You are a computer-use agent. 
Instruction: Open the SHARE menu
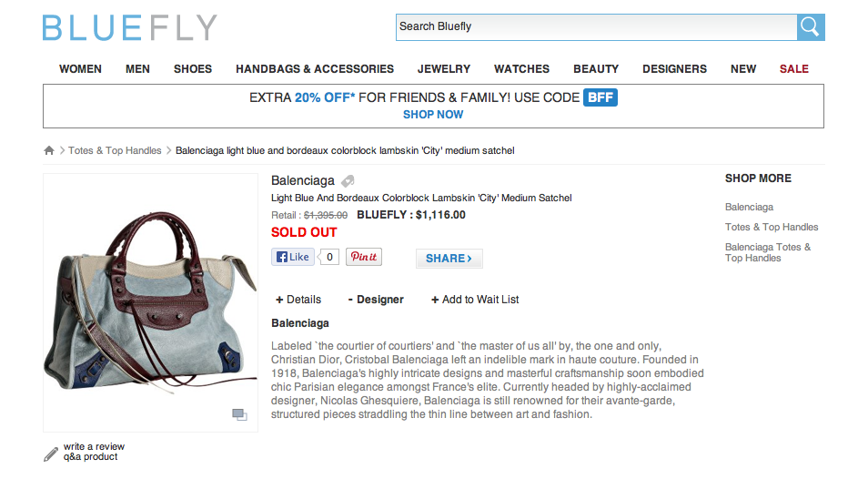tap(449, 259)
